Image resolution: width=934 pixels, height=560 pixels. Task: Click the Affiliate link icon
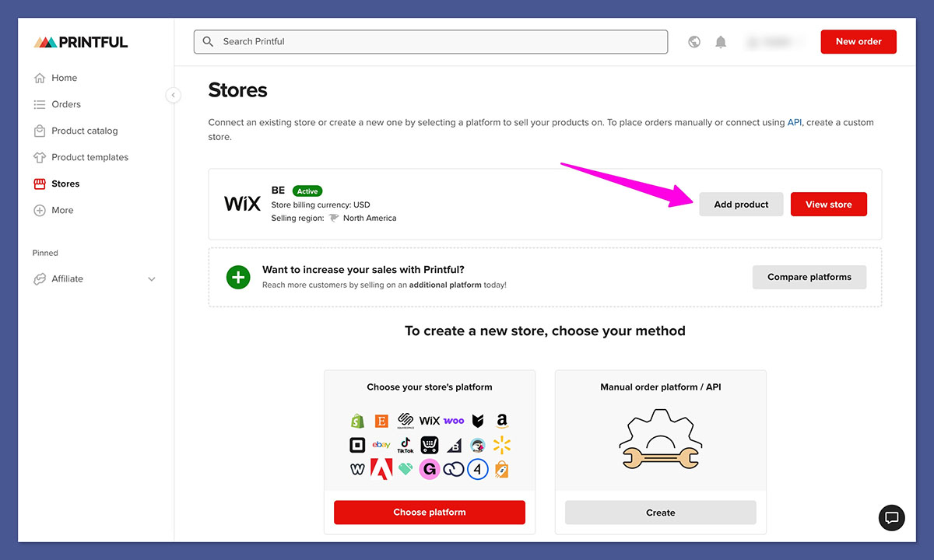[x=40, y=278]
